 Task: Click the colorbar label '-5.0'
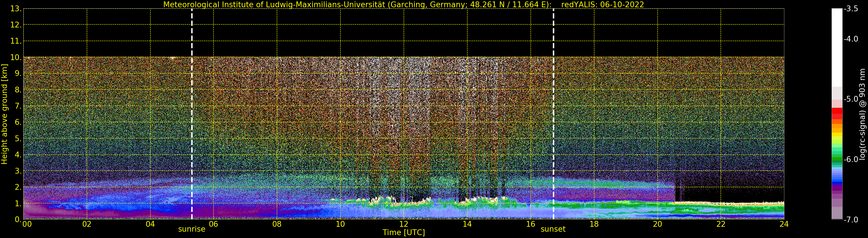tap(851, 99)
